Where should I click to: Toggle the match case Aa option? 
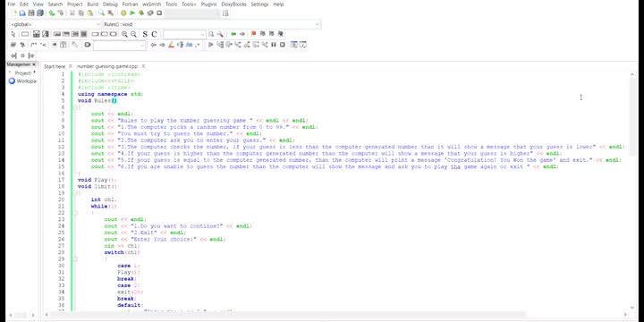[x=189, y=45]
